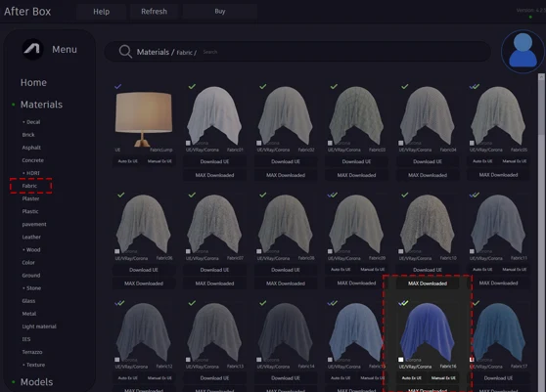
Task: Click the green checkmark above Fabric01 thumbnail
Action: [192, 86]
